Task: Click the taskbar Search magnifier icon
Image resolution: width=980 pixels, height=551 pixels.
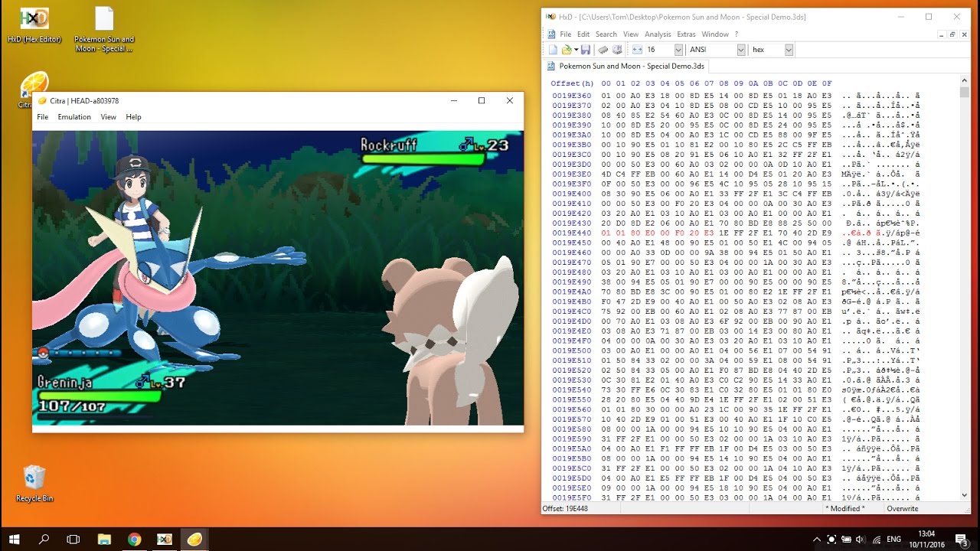Action: 44,539
